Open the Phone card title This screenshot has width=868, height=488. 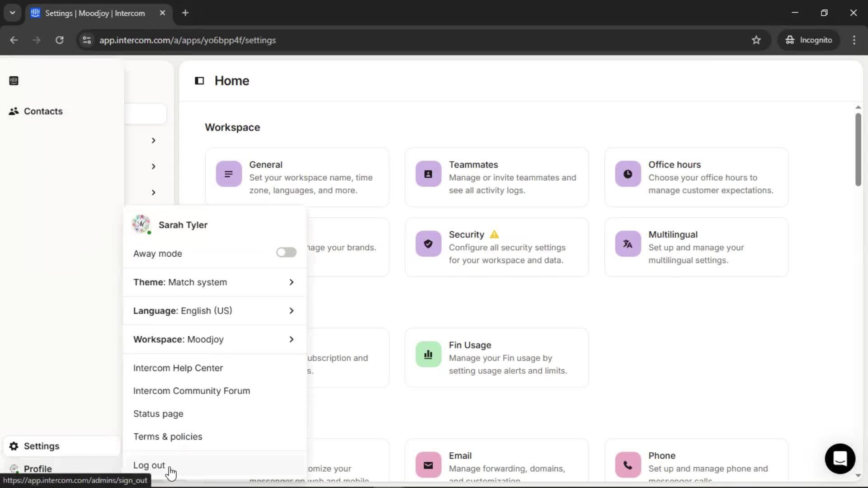(x=662, y=455)
